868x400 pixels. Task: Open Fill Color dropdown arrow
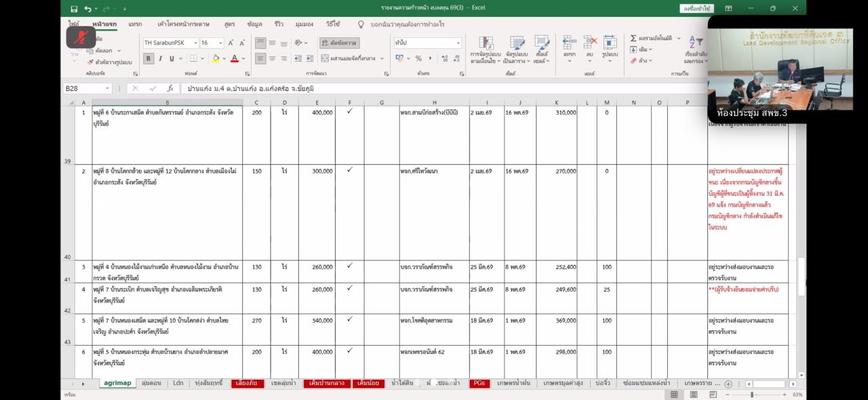point(224,58)
